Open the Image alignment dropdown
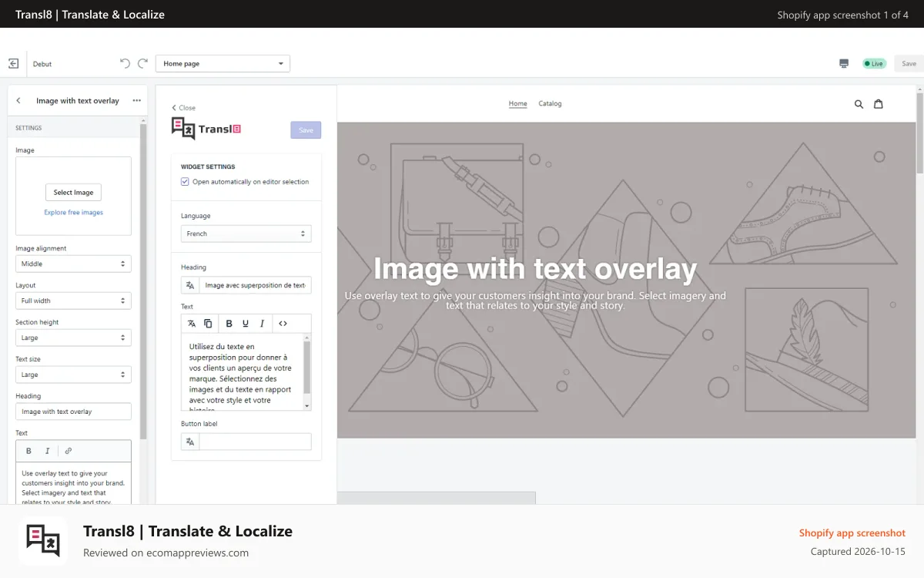 pyautogui.click(x=73, y=264)
